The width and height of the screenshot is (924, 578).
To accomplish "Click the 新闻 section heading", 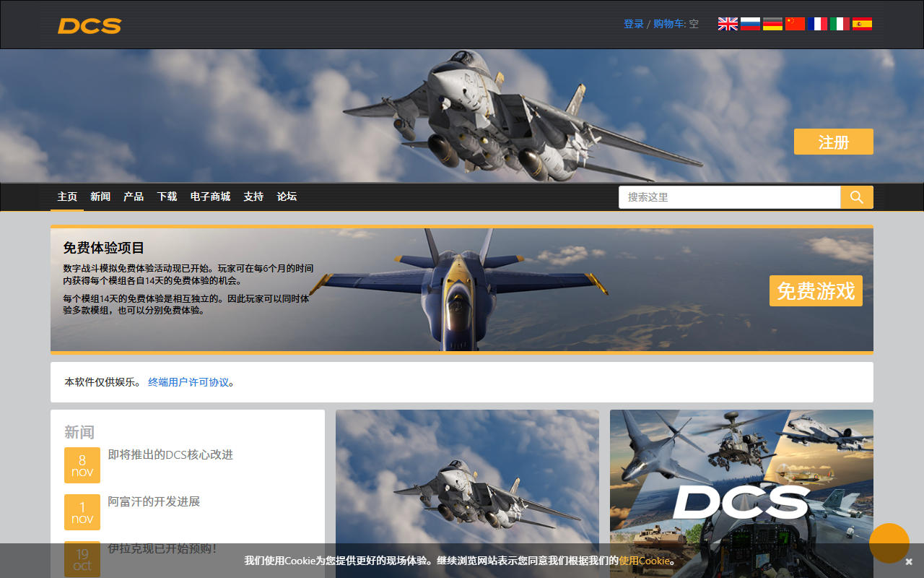I will point(79,432).
